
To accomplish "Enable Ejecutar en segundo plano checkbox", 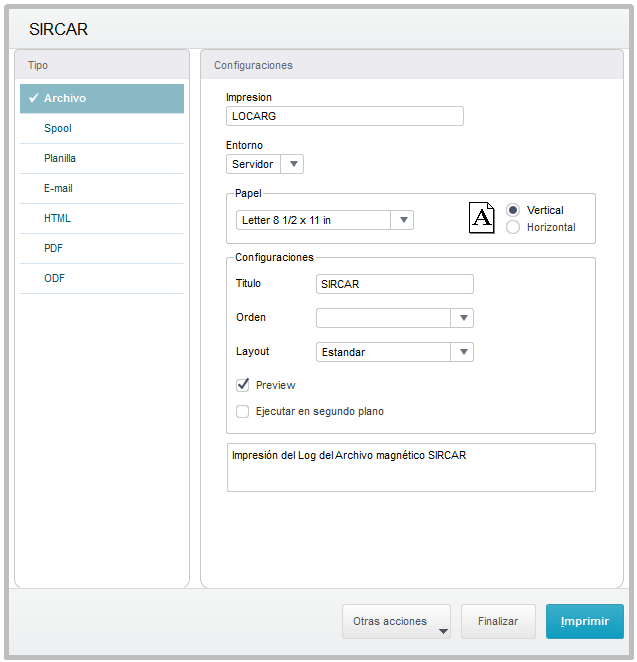I will (x=242, y=411).
